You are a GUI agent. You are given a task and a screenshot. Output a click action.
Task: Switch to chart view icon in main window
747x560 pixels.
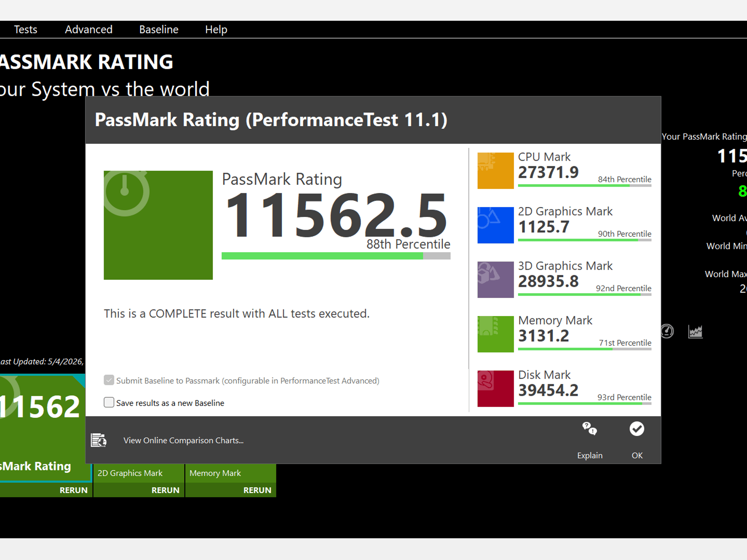[695, 331]
